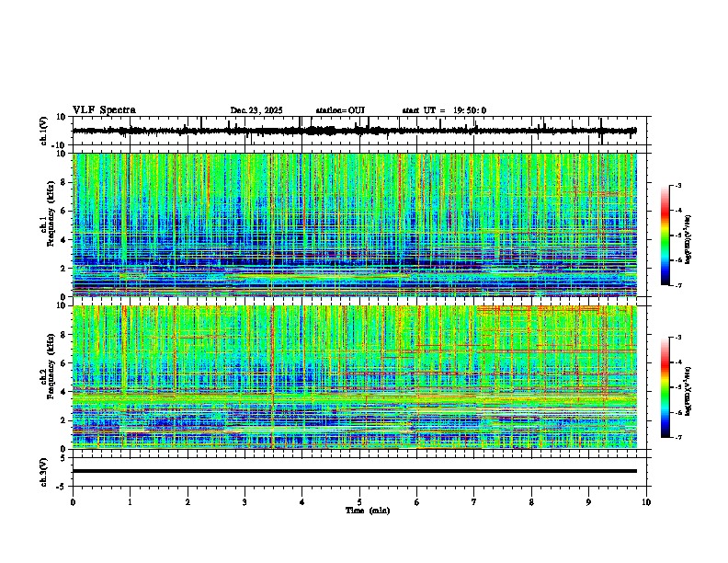728x563 pixels.
Task: Click the "8" kHz tick on ch.2 frequency axis
Action: 64,335
